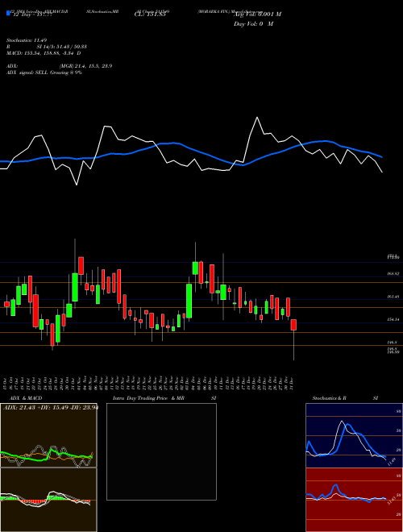Viewport: 403px width, 532px height.
Task: Click the Day Vol: 0 M label
Action: tap(253, 23)
